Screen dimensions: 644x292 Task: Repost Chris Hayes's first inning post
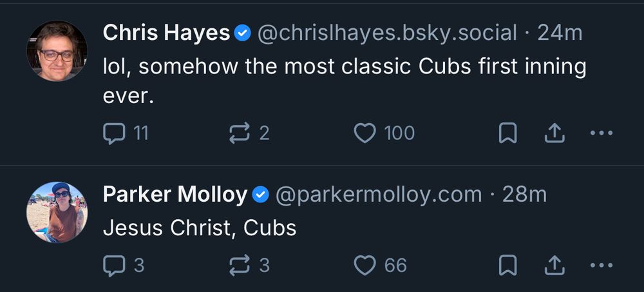[x=240, y=133]
